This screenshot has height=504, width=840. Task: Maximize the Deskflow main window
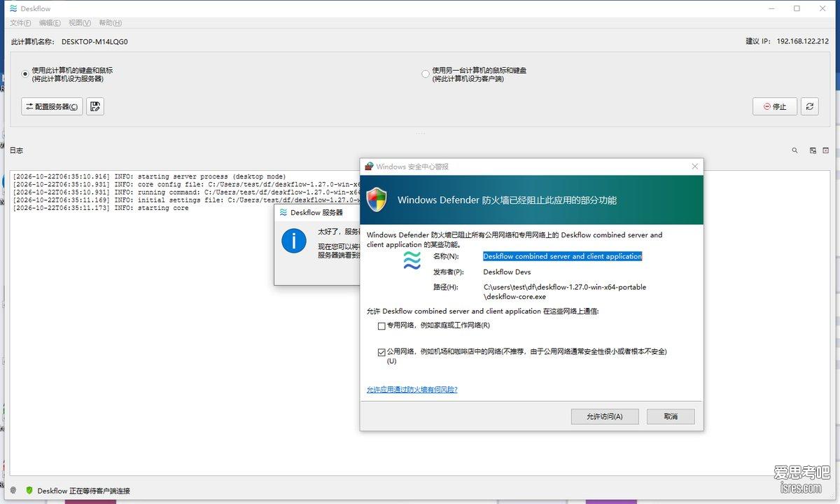[x=797, y=8]
